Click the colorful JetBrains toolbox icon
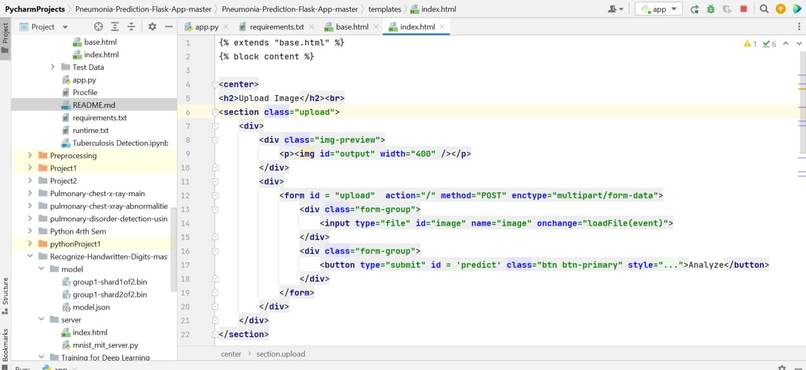This screenshot has width=806, height=370. click(x=797, y=9)
